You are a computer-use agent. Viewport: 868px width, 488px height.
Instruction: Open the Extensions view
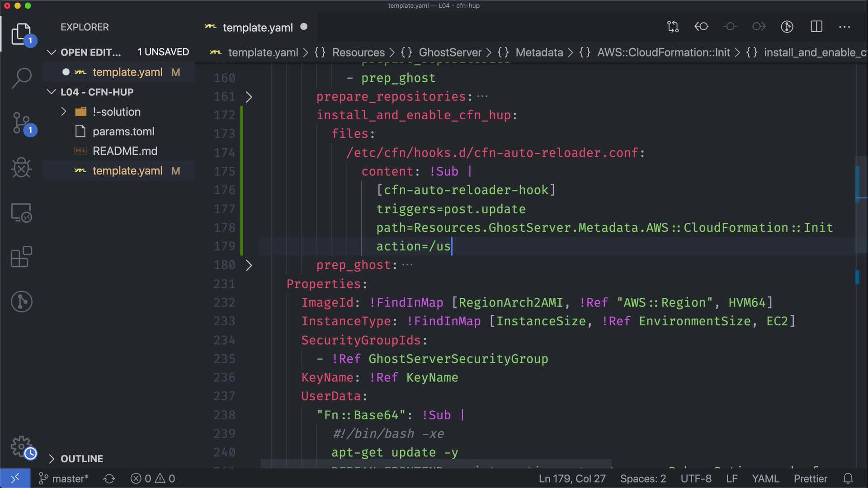click(x=21, y=257)
